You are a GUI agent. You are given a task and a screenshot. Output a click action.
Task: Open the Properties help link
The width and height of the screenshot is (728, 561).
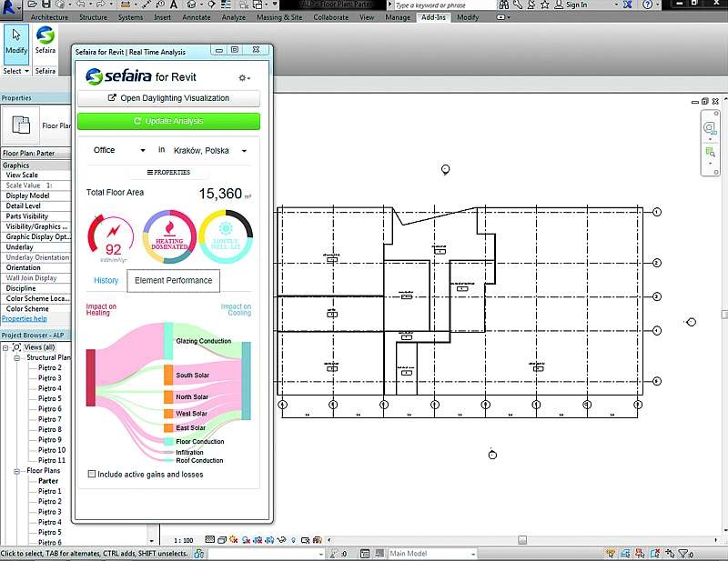click(25, 318)
